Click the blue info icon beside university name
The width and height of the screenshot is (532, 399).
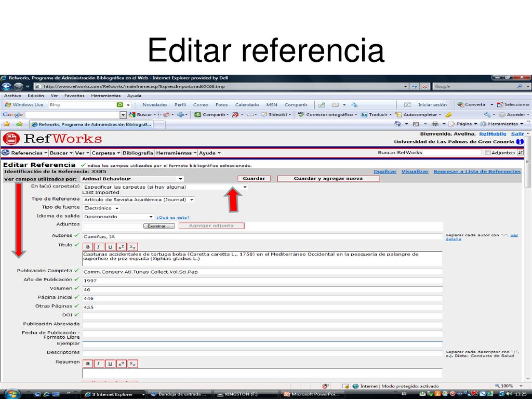[x=520, y=142]
